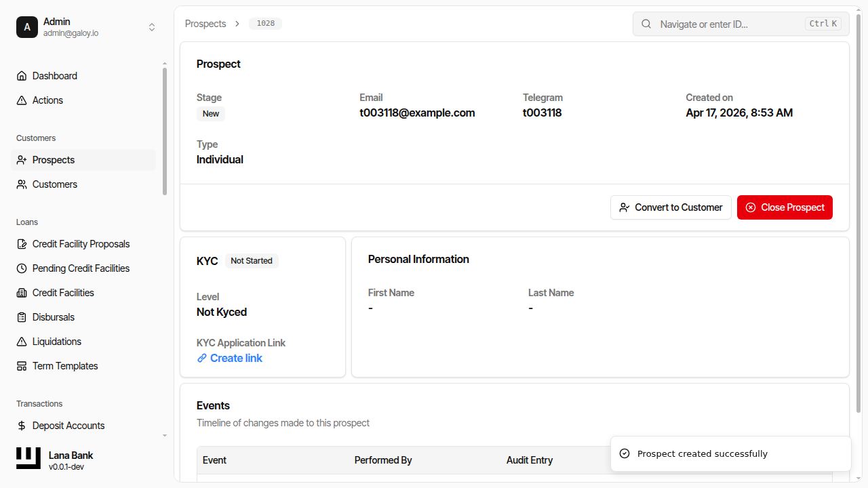Click the Lana Bank logo
Screen dimensions: 868x488
28,458
